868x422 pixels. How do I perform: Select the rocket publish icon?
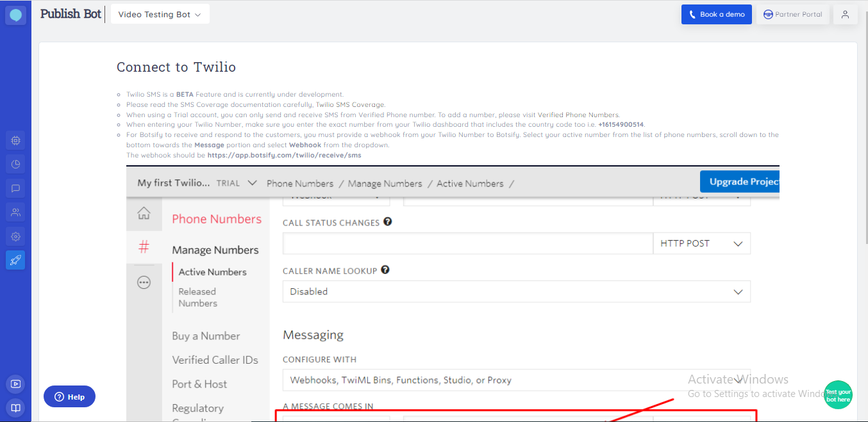tap(15, 260)
